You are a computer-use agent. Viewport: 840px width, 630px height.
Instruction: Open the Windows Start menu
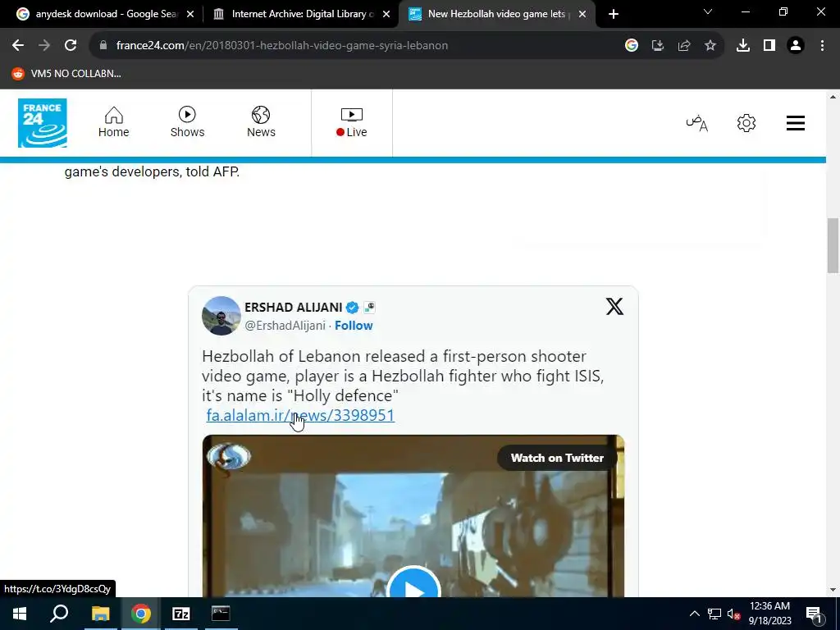click(x=20, y=614)
